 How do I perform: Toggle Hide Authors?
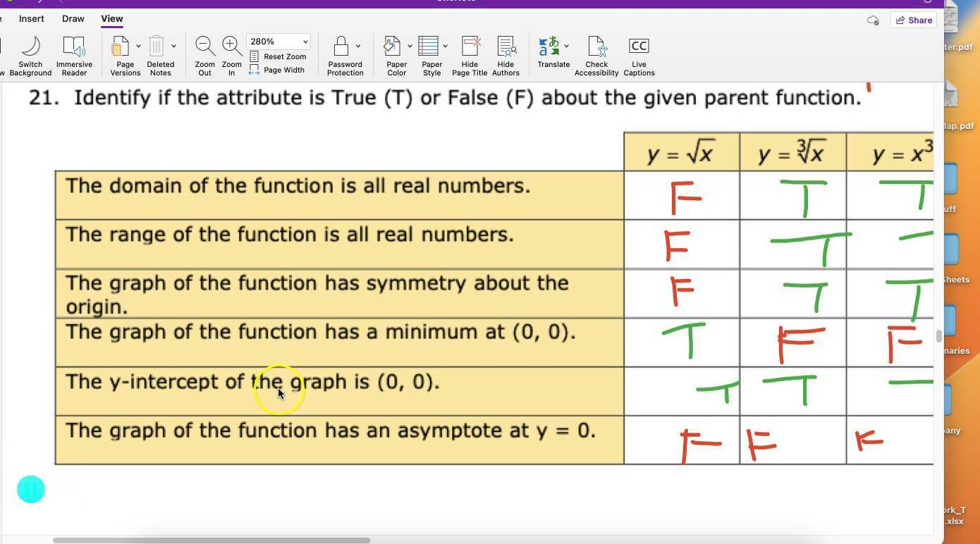pos(506,53)
